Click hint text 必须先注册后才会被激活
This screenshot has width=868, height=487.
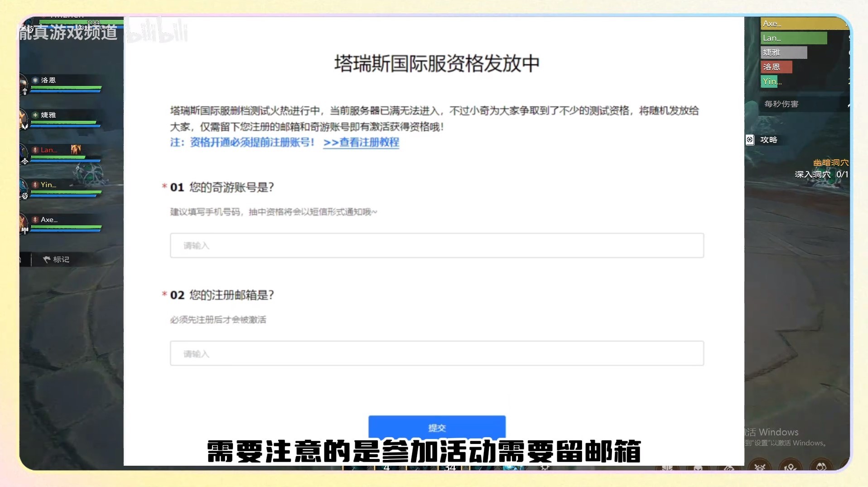[x=218, y=320]
